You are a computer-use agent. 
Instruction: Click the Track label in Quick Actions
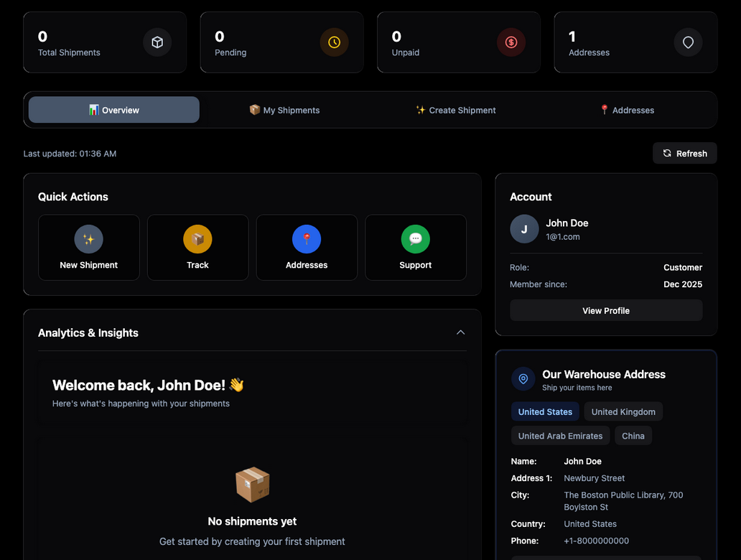pos(197,265)
